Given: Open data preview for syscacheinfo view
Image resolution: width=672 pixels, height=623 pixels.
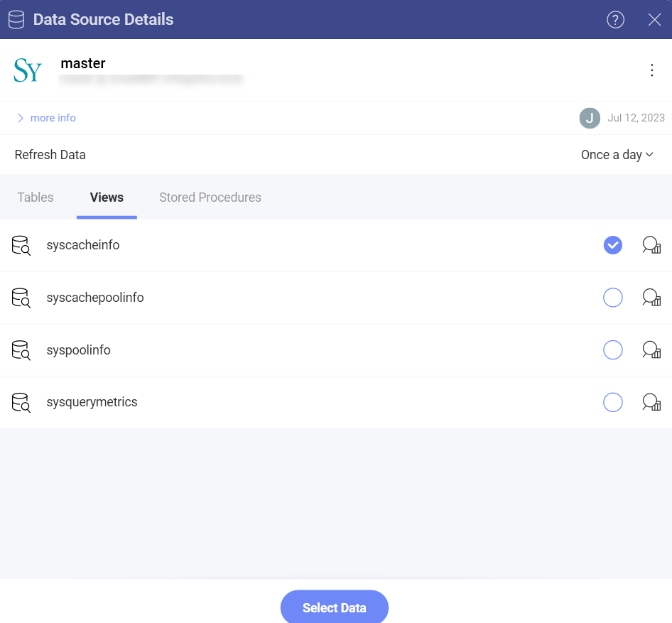Looking at the screenshot, I should click(651, 244).
